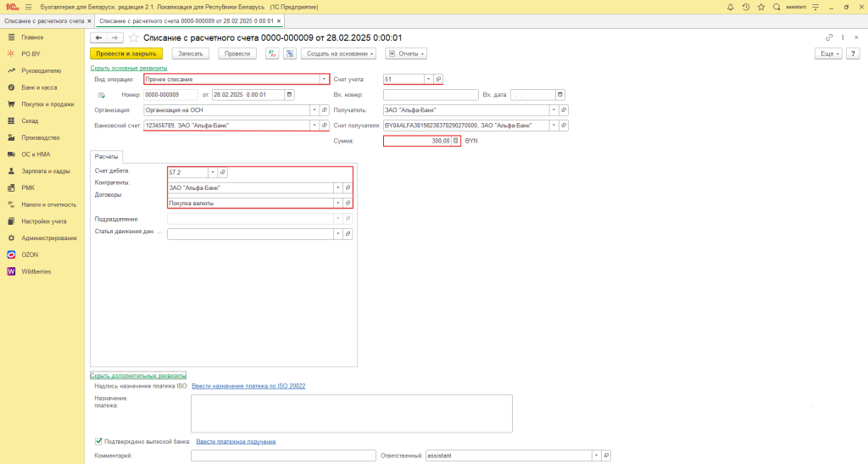Click the Назначение платежа text area
The height and width of the screenshot is (464, 868).
[352, 414]
